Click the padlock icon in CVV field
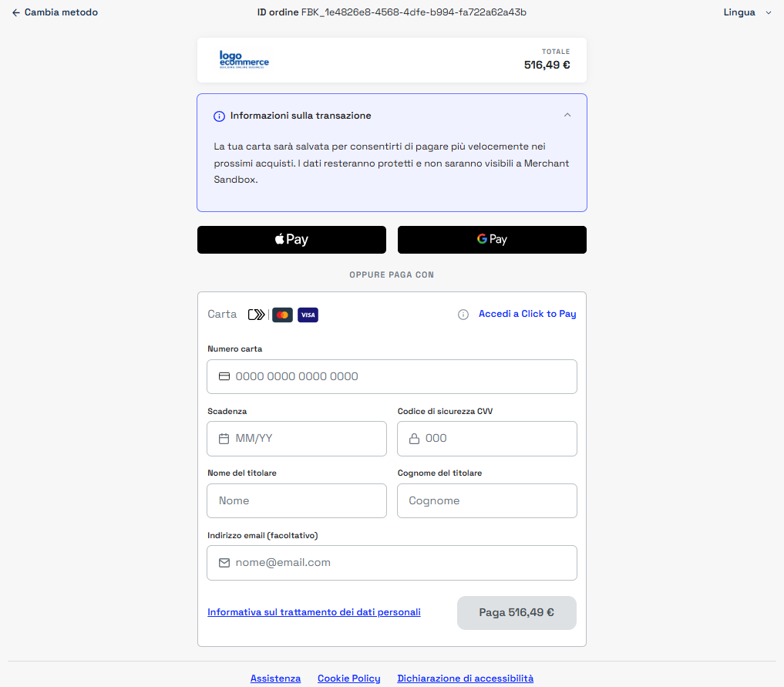784x687 pixels. tap(414, 439)
